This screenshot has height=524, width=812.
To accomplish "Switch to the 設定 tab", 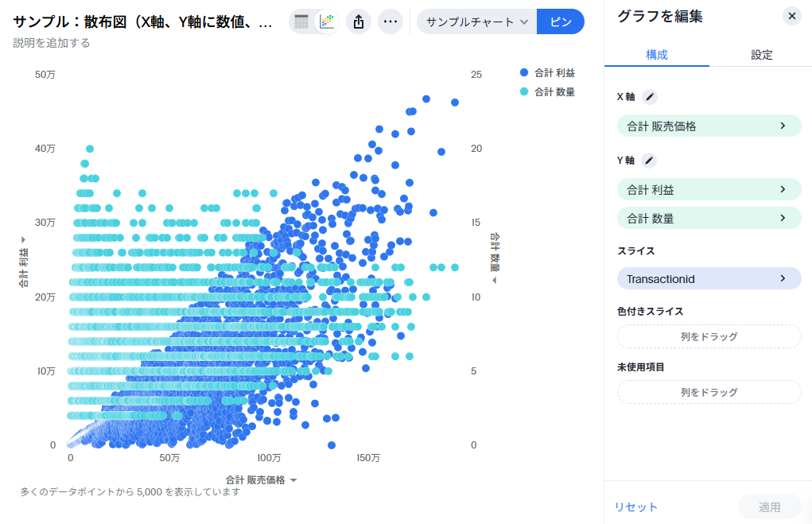I will (x=761, y=55).
